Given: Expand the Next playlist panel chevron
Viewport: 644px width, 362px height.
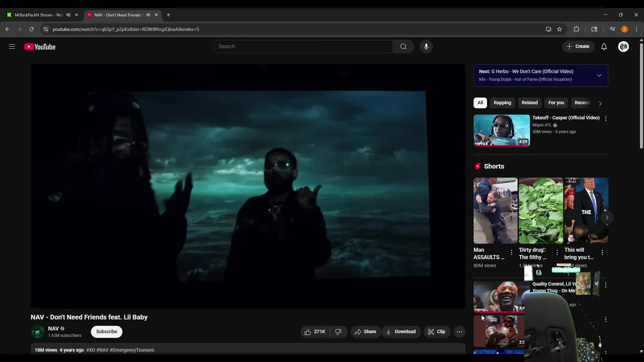Looking at the screenshot, I should [599, 75].
